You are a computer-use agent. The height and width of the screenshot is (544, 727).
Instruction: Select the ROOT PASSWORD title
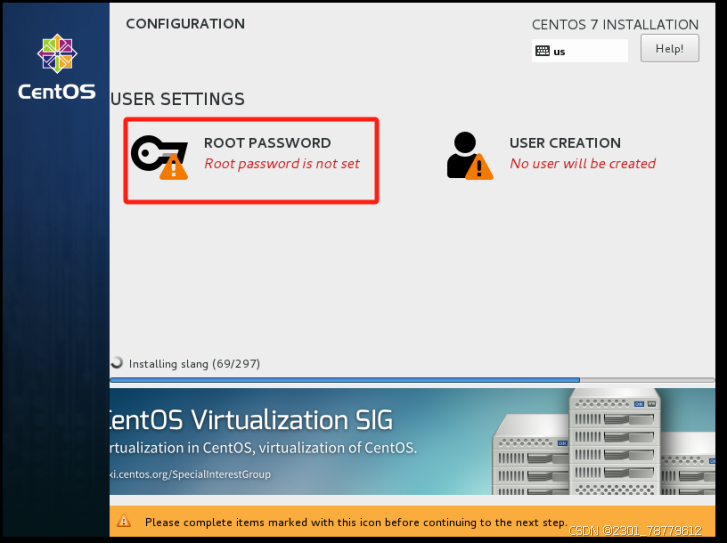(x=268, y=143)
